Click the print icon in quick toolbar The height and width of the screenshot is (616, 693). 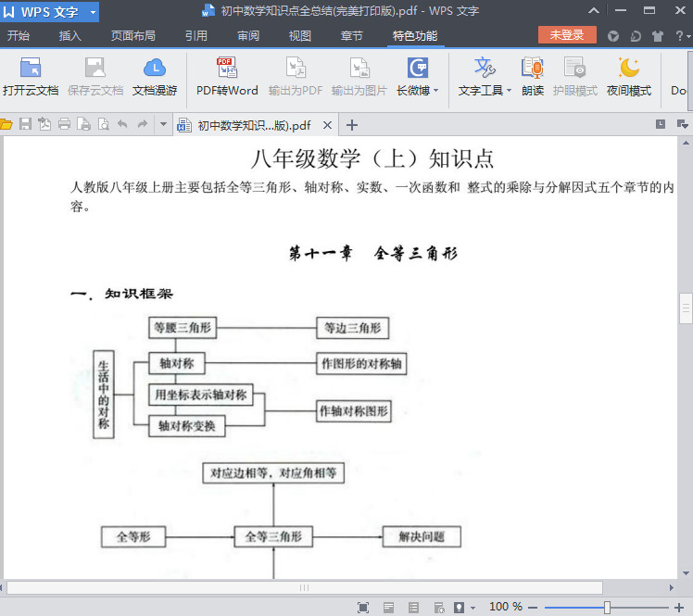coord(65,125)
